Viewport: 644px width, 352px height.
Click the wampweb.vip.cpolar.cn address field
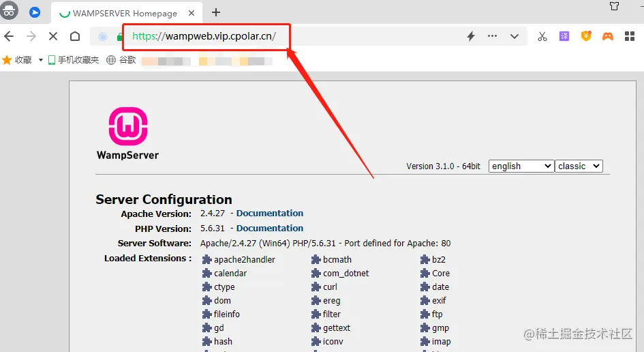[x=204, y=36]
